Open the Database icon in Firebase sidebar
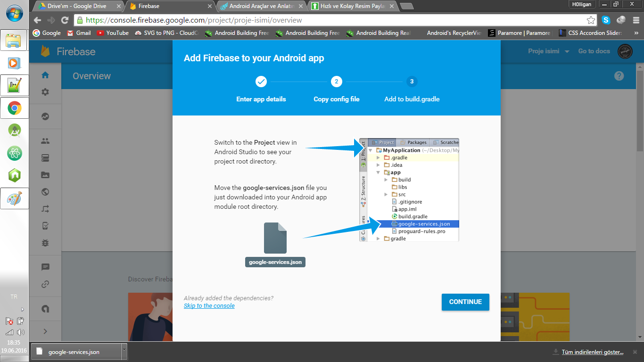Image resolution: width=644 pixels, height=362 pixels. pos(45,157)
